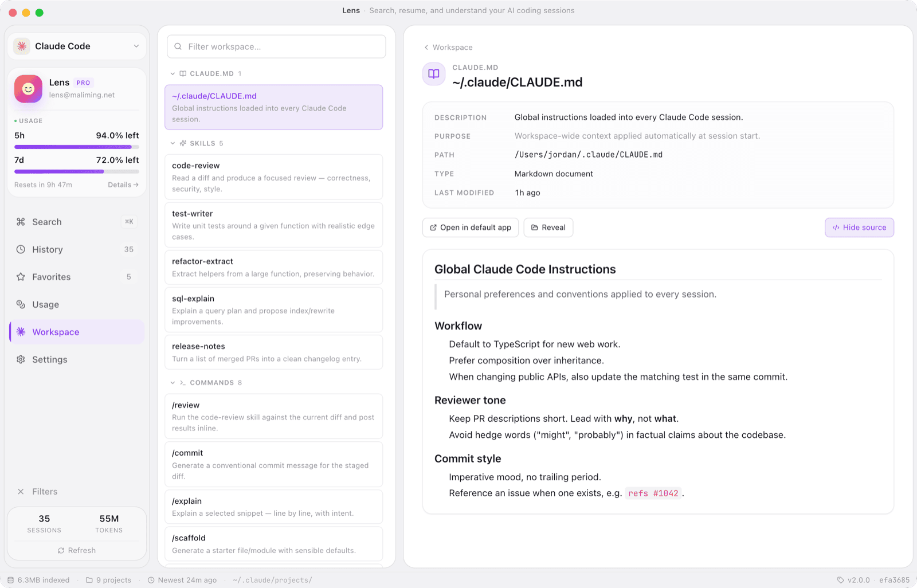This screenshot has width=917, height=588.
Task: Click the efa3685 commit hash in status bar
Action: pos(894,580)
